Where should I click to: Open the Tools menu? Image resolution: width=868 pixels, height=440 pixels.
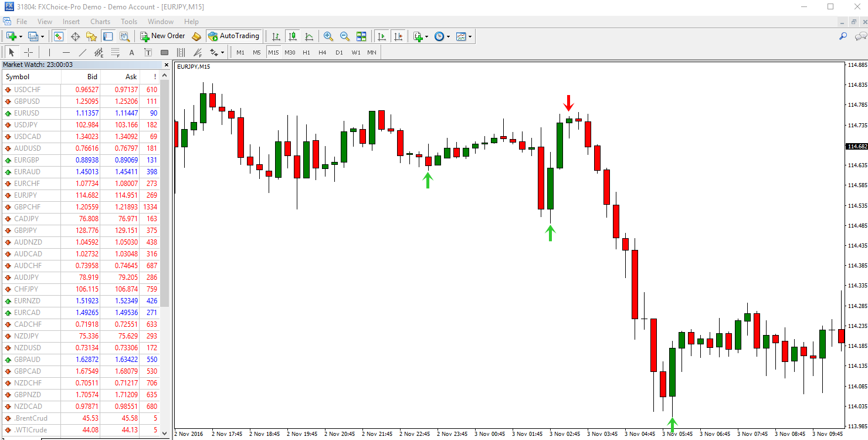[129, 22]
